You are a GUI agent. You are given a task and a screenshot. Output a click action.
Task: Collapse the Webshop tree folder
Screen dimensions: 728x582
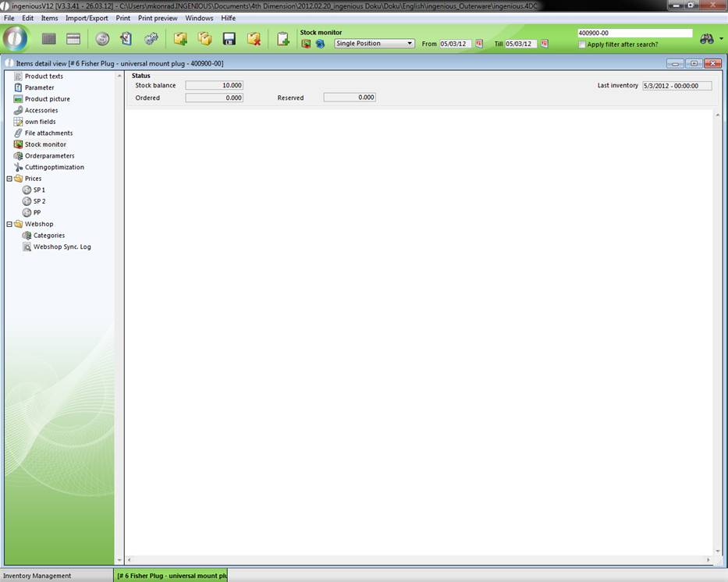click(9, 224)
